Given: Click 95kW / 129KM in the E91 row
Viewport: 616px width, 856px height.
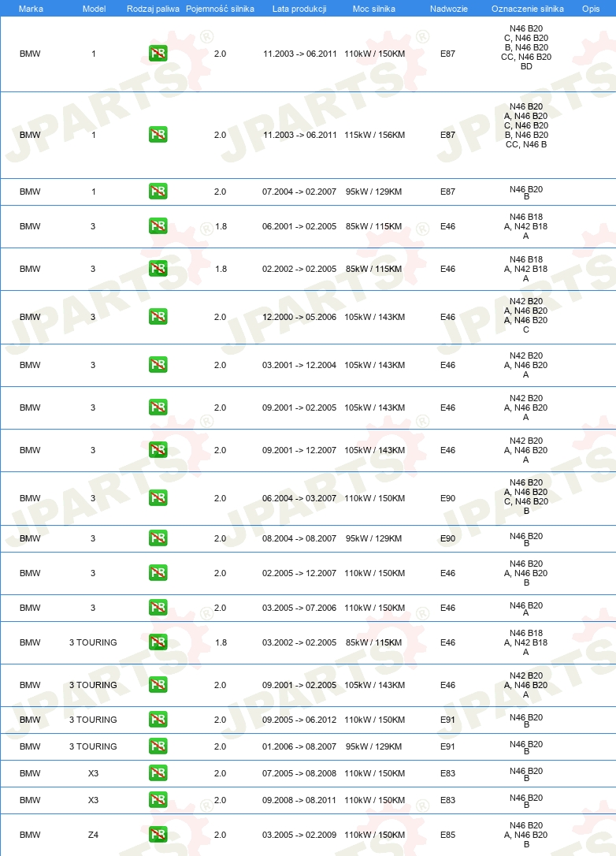Looking at the screenshot, I should [x=373, y=746].
